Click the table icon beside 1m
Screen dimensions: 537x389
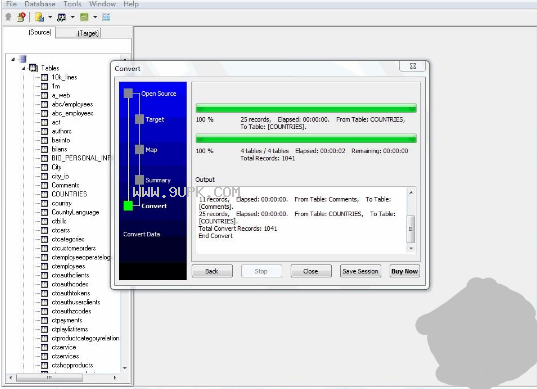coord(44,86)
